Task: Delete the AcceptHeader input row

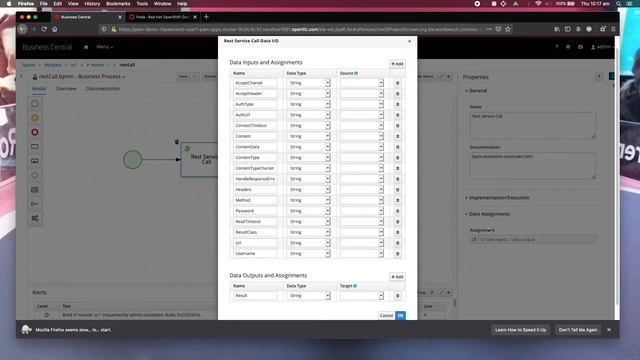Action: coord(397,93)
